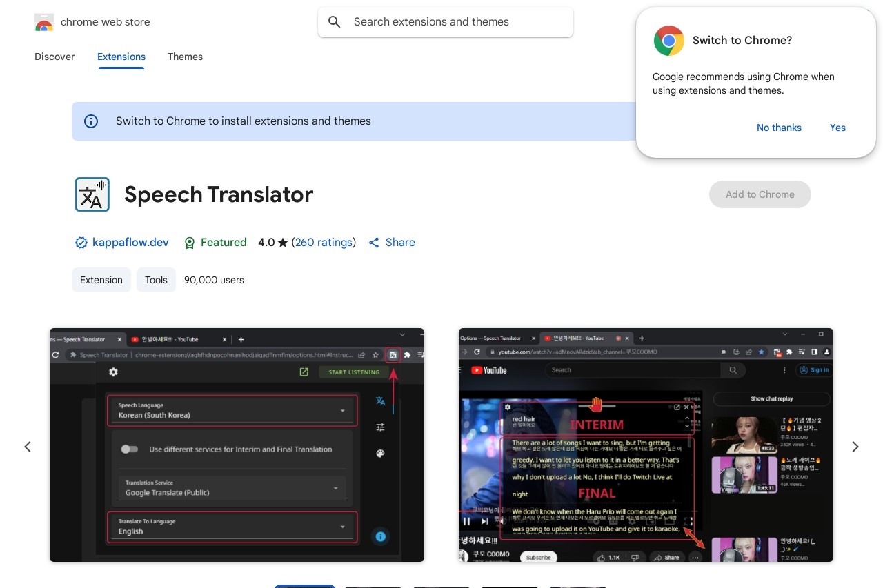Open the Extensions tab

[x=121, y=57]
